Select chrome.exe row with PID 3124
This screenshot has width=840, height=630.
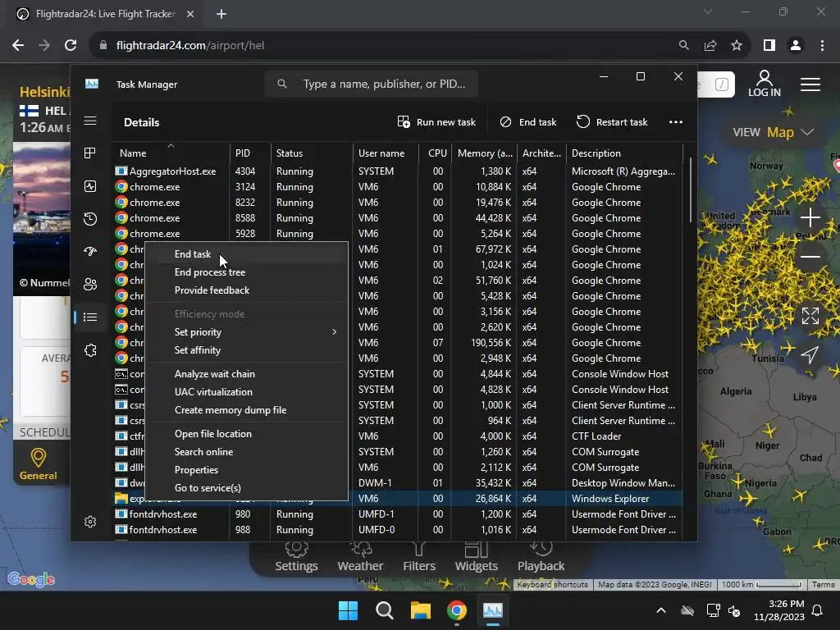[x=398, y=187]
